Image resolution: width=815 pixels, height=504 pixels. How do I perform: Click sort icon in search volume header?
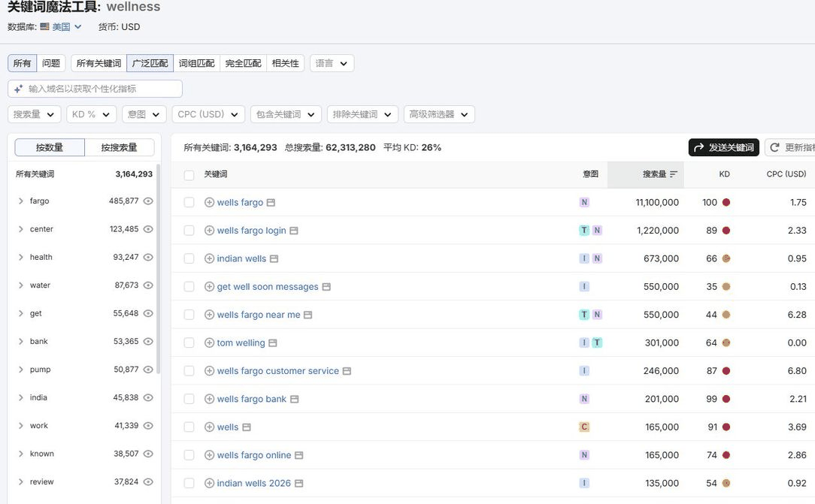pos(674,174)
